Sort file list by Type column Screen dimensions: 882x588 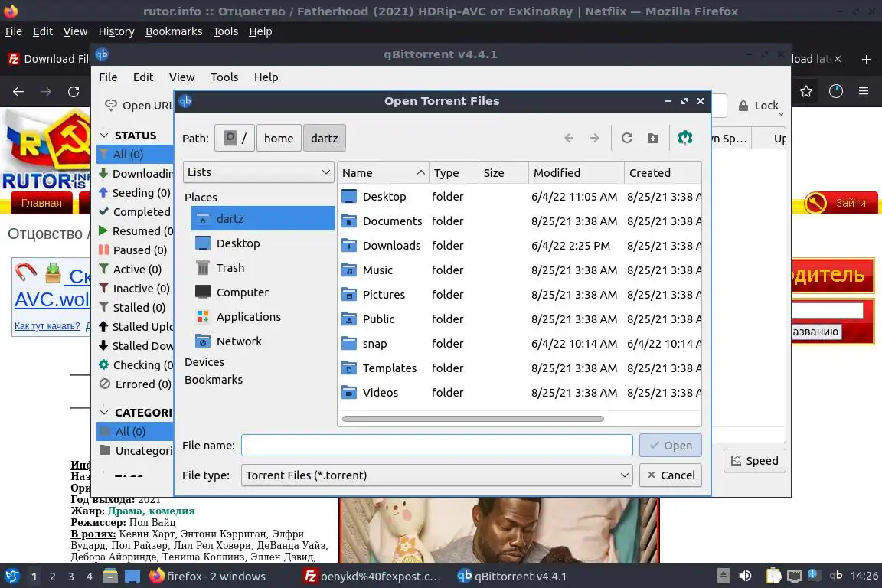pos(453,173)
